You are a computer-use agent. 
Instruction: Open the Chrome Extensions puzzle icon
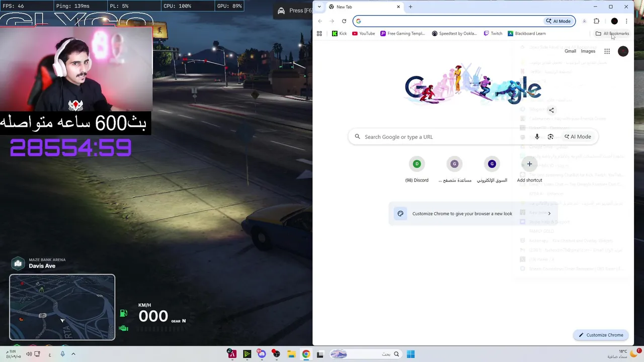coord(597,21)
